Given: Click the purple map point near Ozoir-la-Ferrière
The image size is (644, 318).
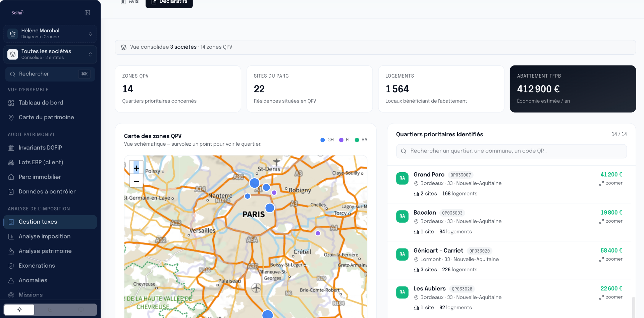Looking at the screenshot, I should [318, 233].
